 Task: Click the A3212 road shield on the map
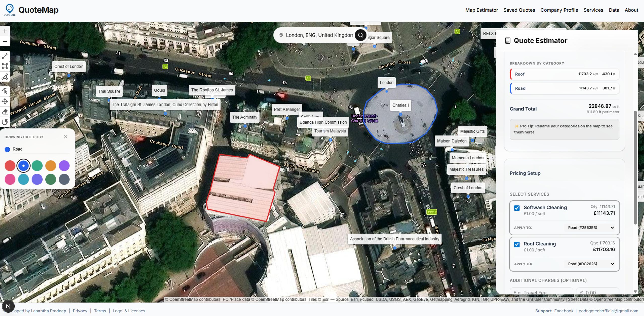[x=432, y=212]
